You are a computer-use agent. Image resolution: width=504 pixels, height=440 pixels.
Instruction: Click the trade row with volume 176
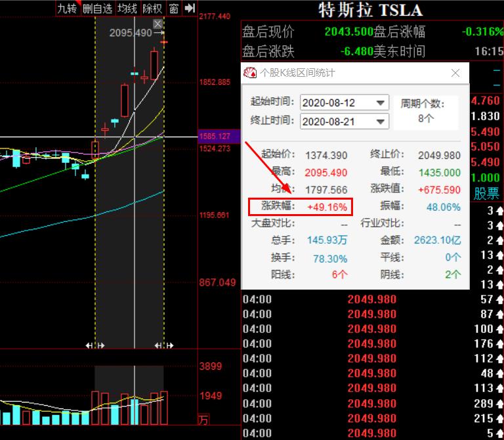373,344
